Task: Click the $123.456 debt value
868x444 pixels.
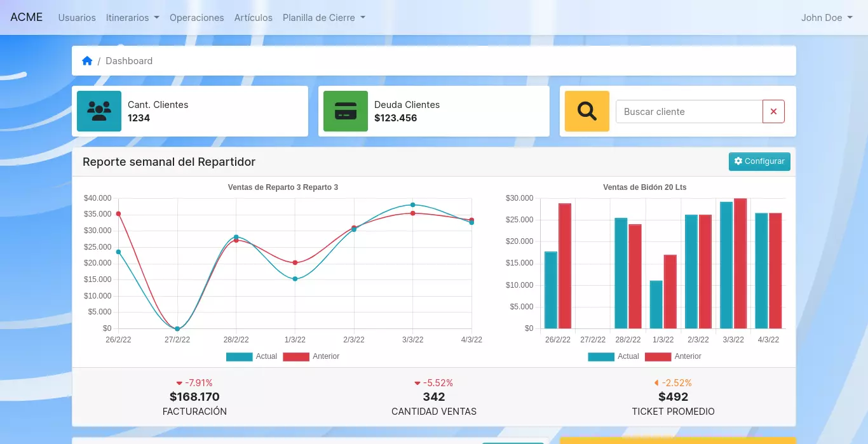Action: point(395,118)
